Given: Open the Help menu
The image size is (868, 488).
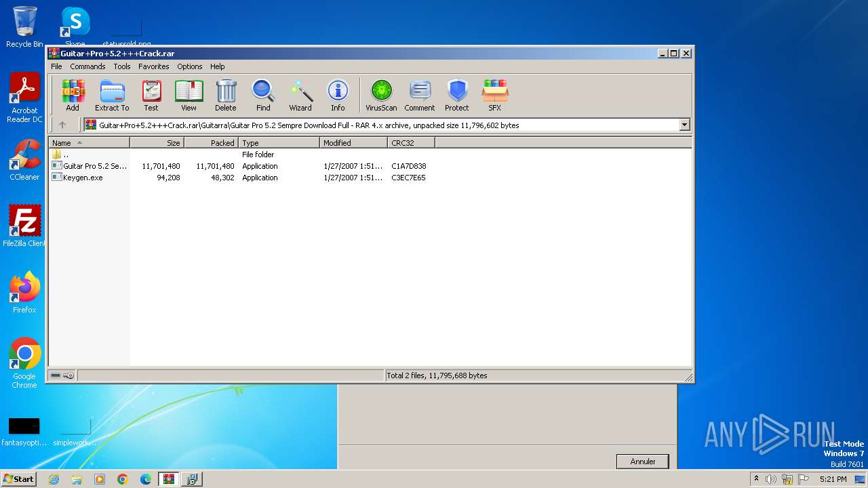Looking at the screenshot, I should tap(218, 66).
